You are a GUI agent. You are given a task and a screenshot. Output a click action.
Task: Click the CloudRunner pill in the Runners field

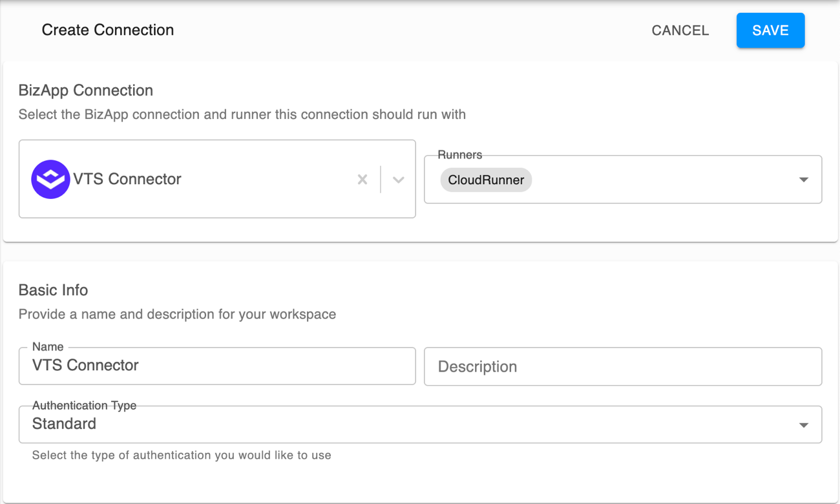point(485,180)
